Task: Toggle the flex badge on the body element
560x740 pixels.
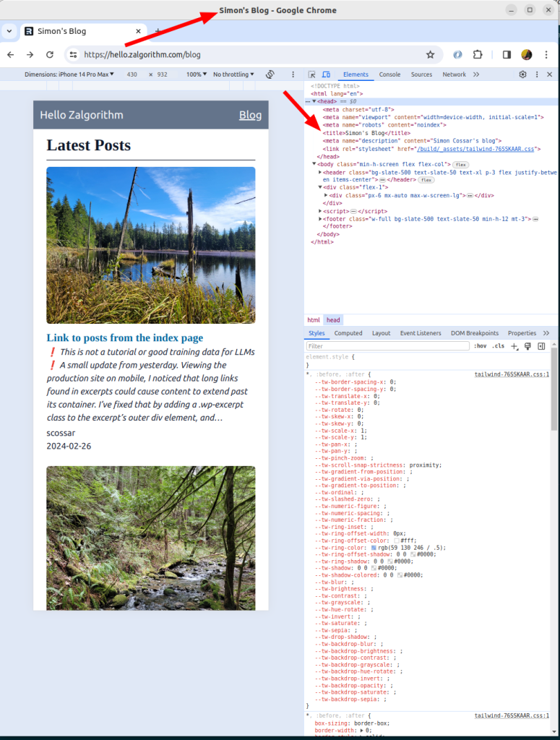Action: tap(460, 165)
